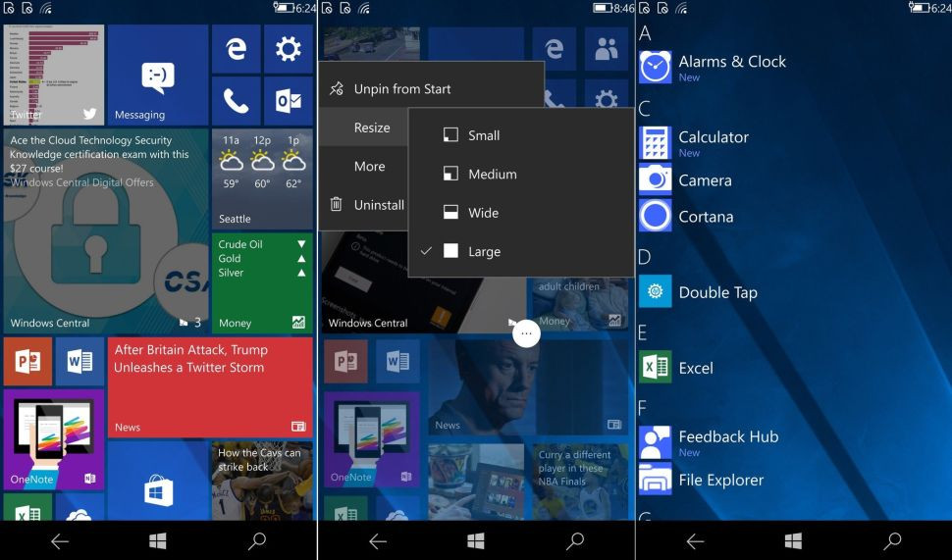The width and height of the screenshot is (952, 560).
Task: Open the Store tile on left screen
Action: pyautogui.click(x=158, y=481)
